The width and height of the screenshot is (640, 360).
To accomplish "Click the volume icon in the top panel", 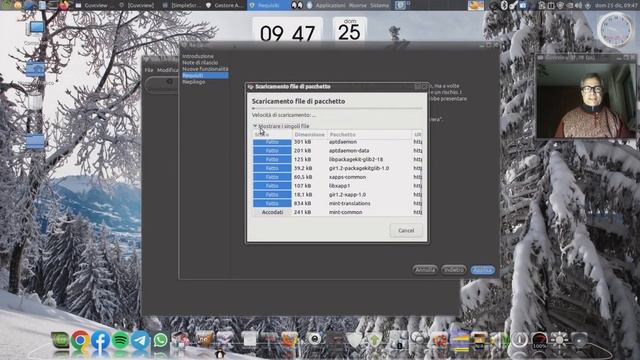I will point(578,5).
